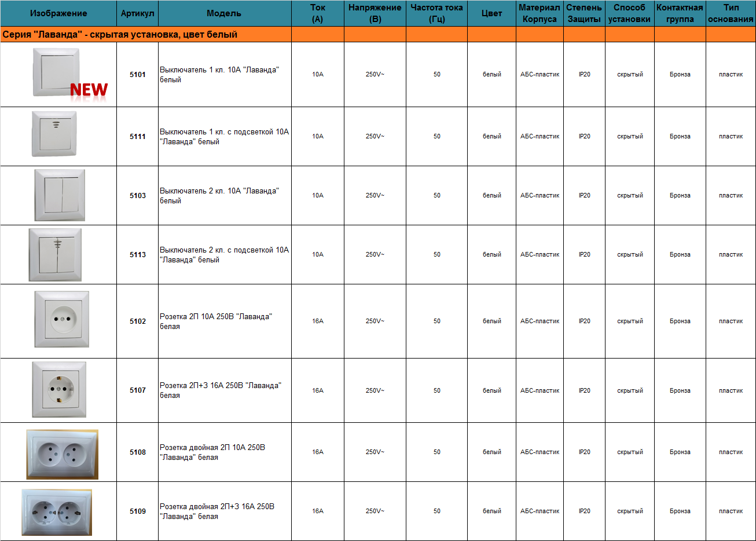Click the illuminated one-gang switch image of 5111
The width and height of the screenshot is (756, 541).
click(54, 134)
